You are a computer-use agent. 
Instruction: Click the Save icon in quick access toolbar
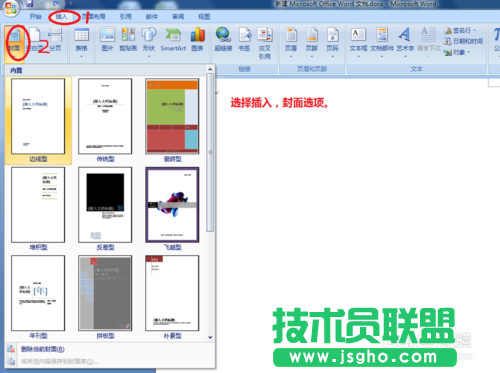pyautogui.click(x=30, y=3)
